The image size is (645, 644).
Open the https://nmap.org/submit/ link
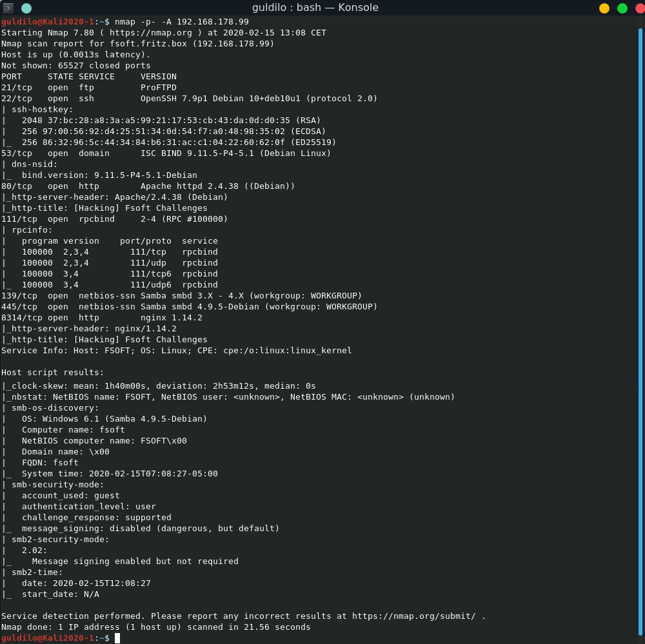pyautogui.click(x=414, y=616)
